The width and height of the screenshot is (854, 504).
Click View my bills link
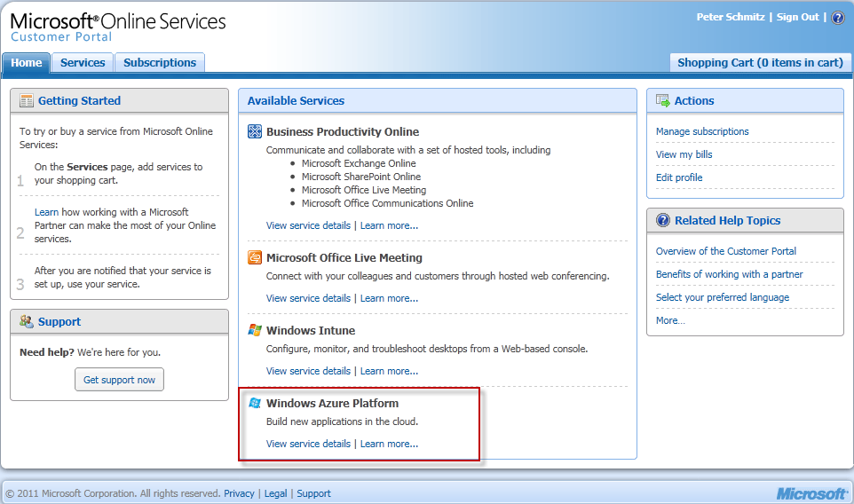(x=684, y=154)
